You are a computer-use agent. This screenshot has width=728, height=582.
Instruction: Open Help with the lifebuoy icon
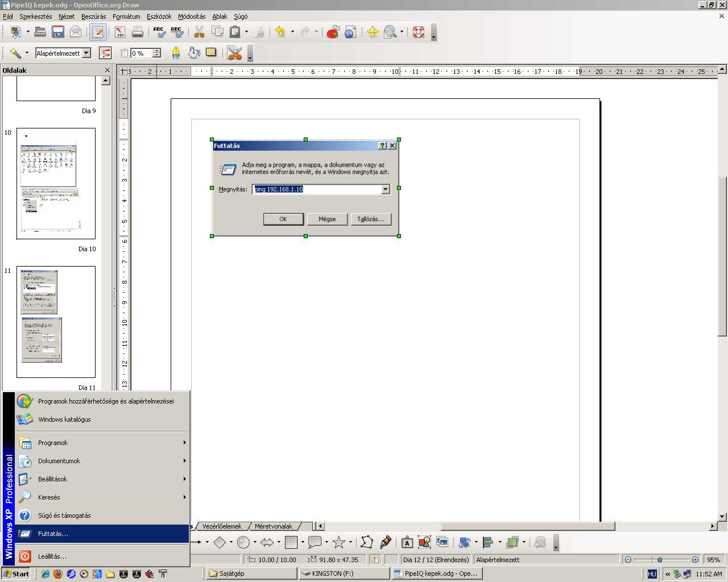419,32
